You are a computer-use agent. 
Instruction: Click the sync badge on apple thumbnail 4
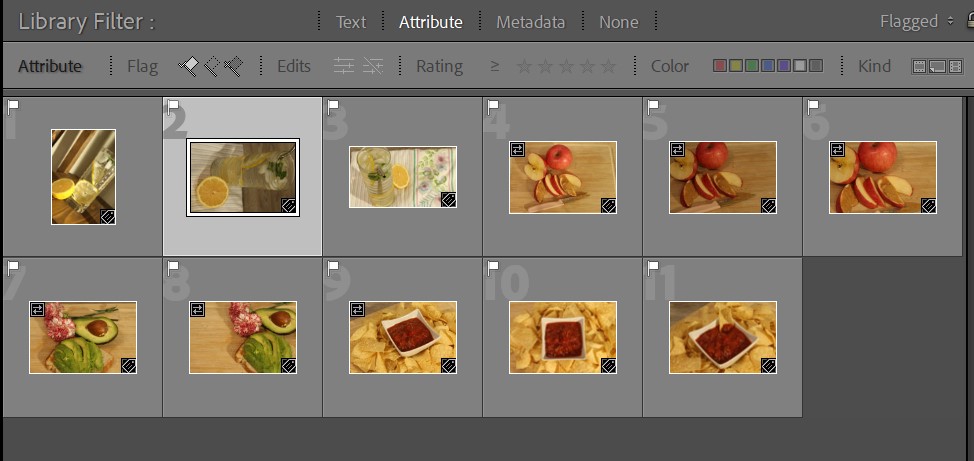[517, 149]
